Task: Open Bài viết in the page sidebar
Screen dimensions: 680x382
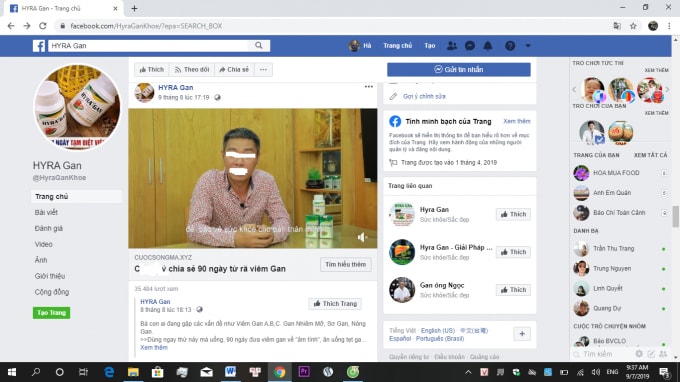Action: click(46, 212)
